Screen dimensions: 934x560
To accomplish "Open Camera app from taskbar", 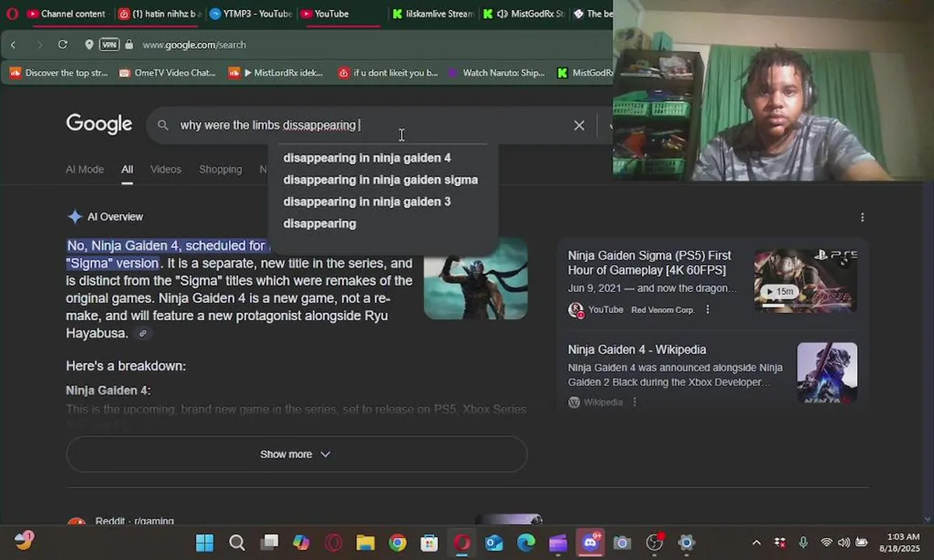I will [x=622, y=543].
